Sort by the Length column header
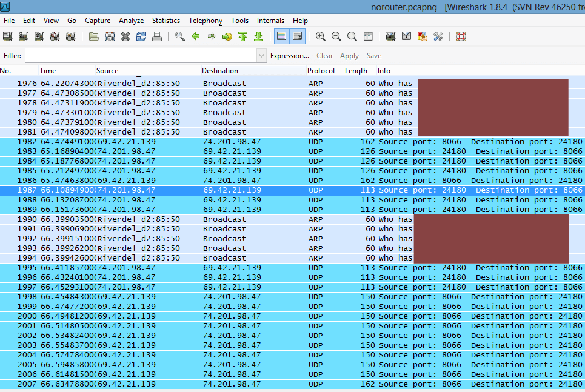Screen dimensions: 585x392 coord(359,70)
